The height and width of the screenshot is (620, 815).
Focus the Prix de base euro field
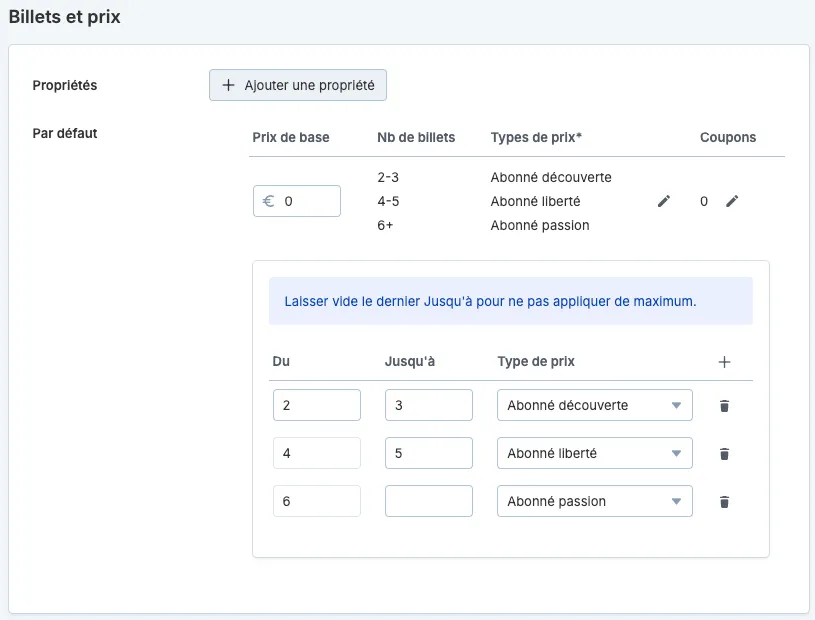point(297,201)
